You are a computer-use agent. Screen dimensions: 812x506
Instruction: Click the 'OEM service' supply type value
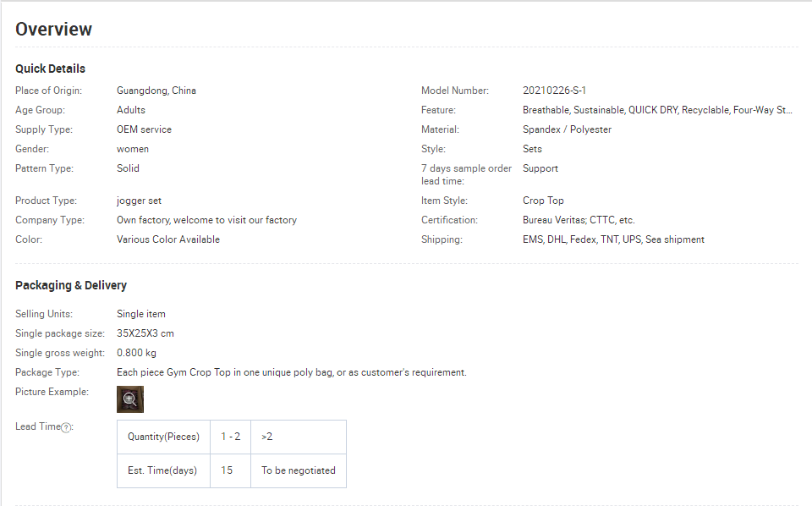point(144,129)
